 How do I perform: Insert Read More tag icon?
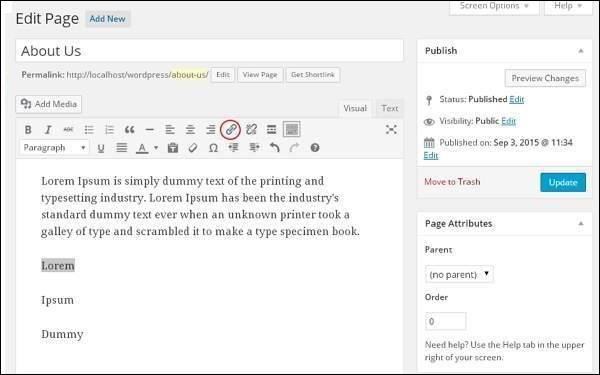point(271,130)
